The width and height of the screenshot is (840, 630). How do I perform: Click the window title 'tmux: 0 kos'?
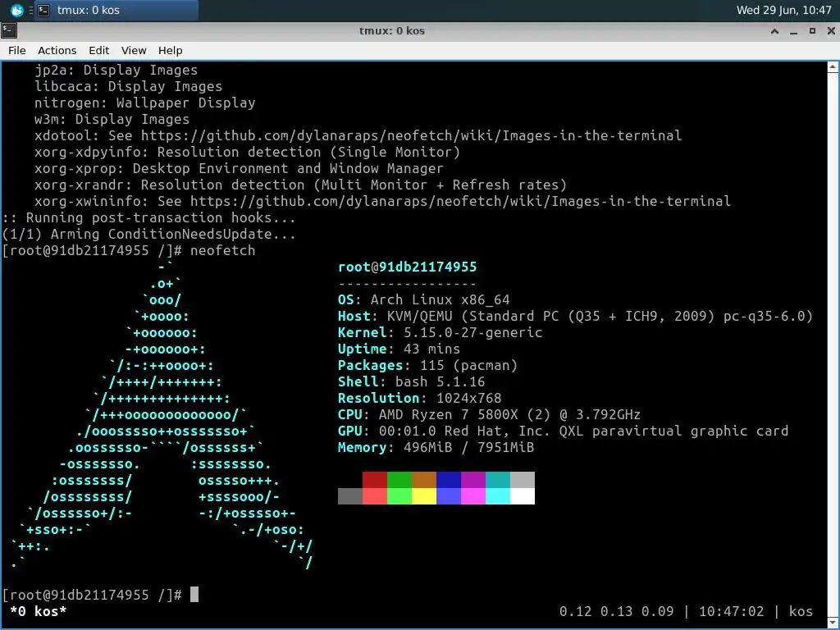tap(391, 31)
